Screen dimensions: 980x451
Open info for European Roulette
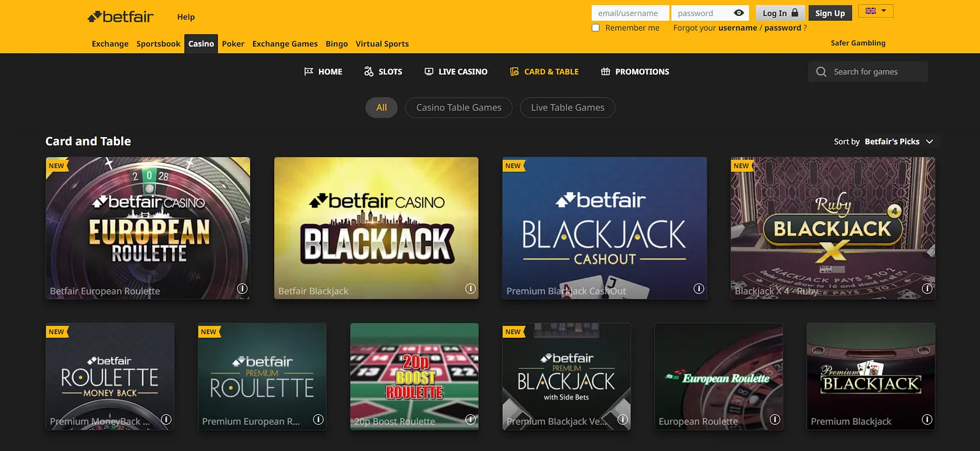pyautogui.click(x=775, y=419)
